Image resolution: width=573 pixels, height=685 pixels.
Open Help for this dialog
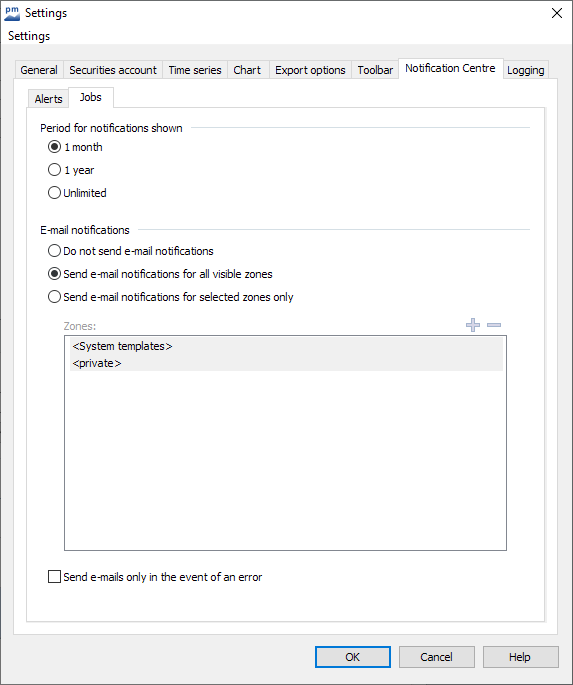521,657
